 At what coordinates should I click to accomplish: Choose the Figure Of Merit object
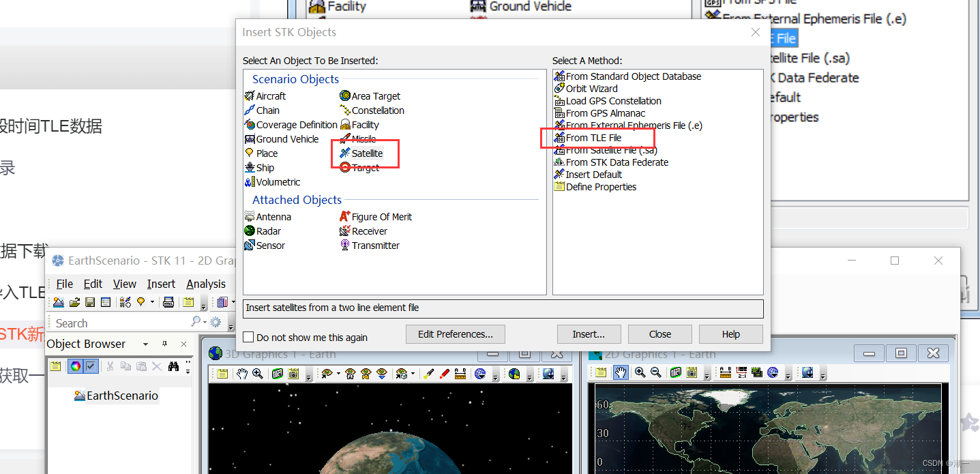[376, 217]
